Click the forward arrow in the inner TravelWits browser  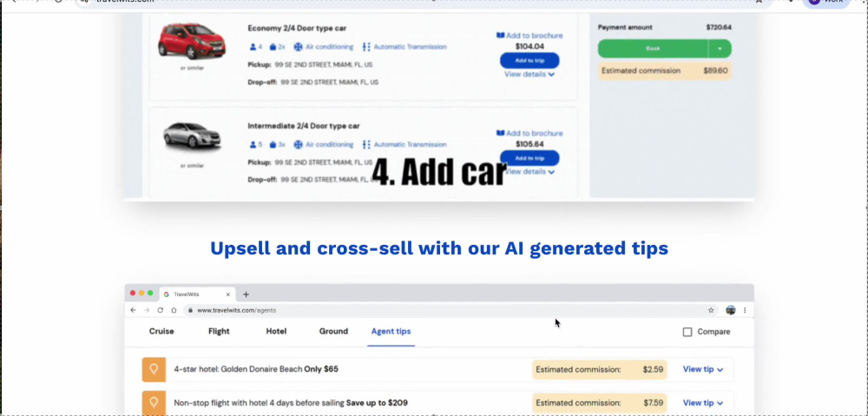click(147, 310)
